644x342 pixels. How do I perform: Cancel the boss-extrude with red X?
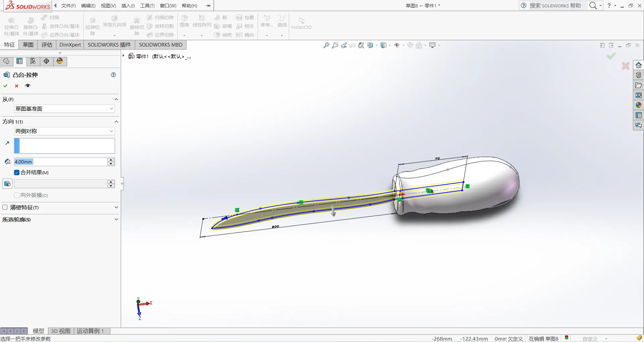[16, 86]
